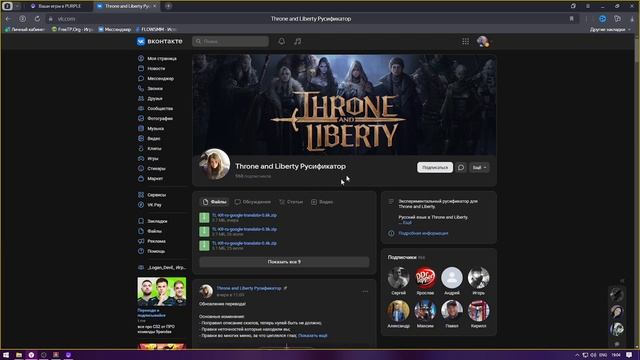Open 'Подробная информация' link
This screenshot has width=640, height=360.
coord(423,233)
